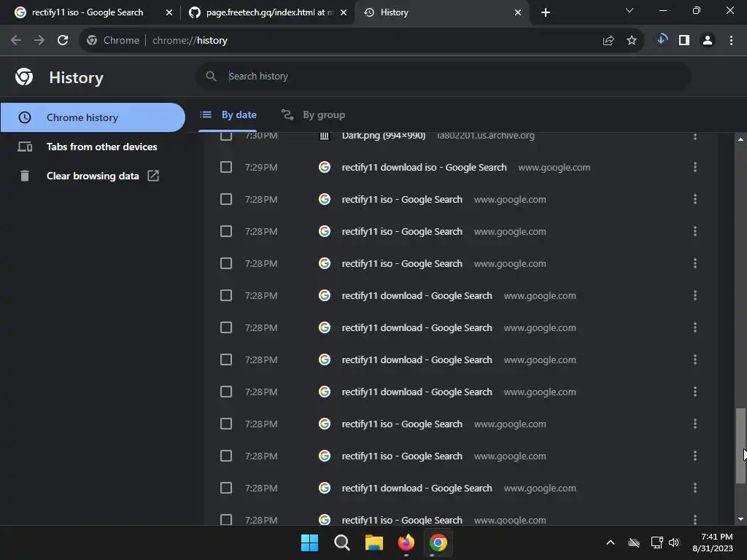Tick checkbox of topmost 7:28 PM rectify11 iso entry
Image resolution: width=747 pixels, height=560 pixels.
tap(226, 199)
